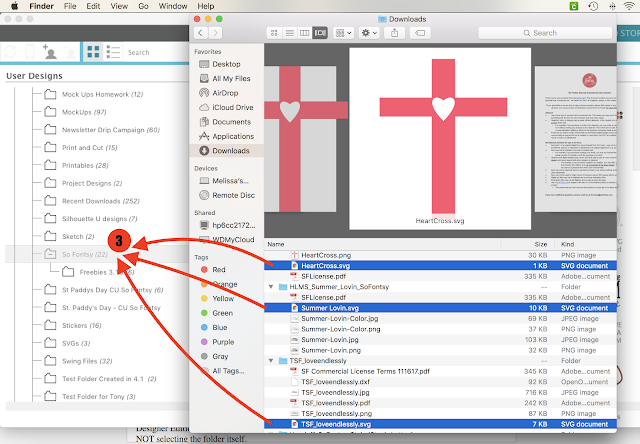Open Swing Files (32) library folder

point(87,361)
